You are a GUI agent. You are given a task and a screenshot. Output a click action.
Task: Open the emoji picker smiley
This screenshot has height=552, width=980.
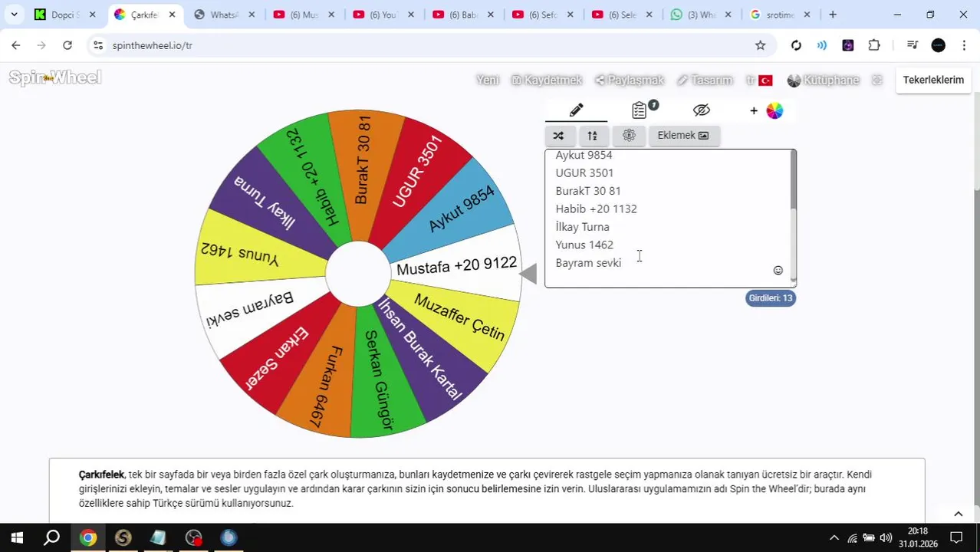tap(778, 271)
